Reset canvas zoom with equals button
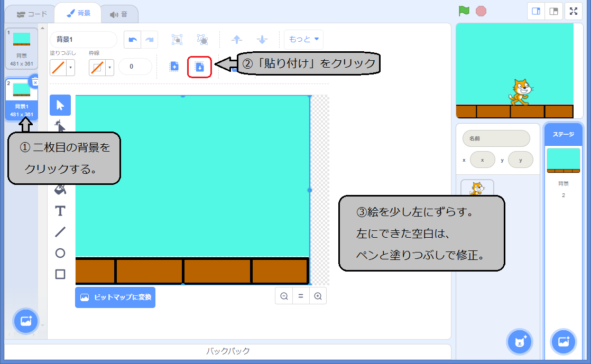The width and height of the screenshot is (591, 364). 301,296
